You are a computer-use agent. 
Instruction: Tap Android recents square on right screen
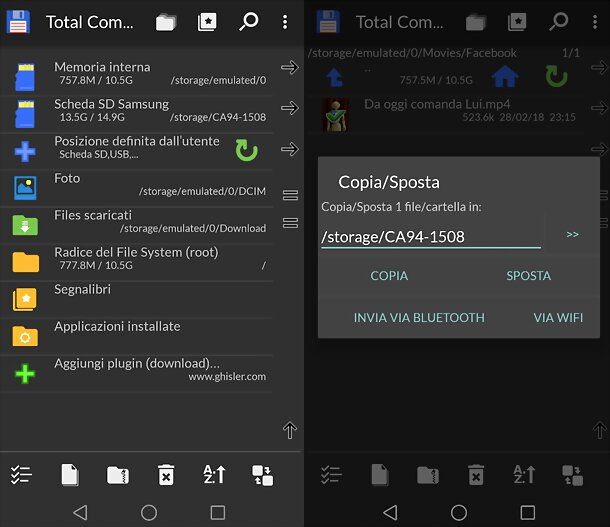click(x=528, y=512)
